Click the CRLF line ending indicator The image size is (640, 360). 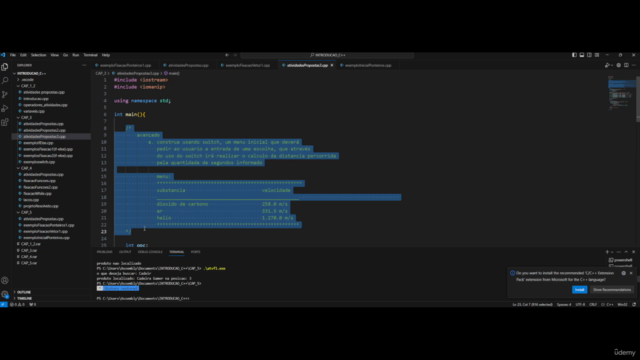click(593, 304)
